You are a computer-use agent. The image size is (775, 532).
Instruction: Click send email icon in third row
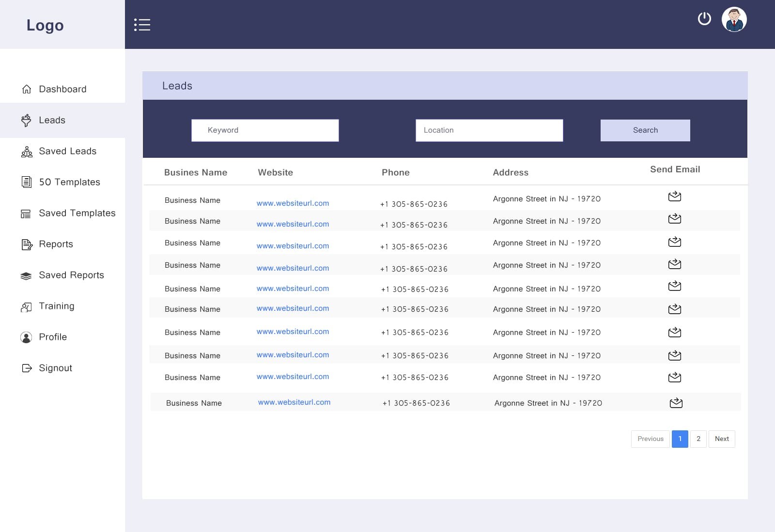point(675,242)
